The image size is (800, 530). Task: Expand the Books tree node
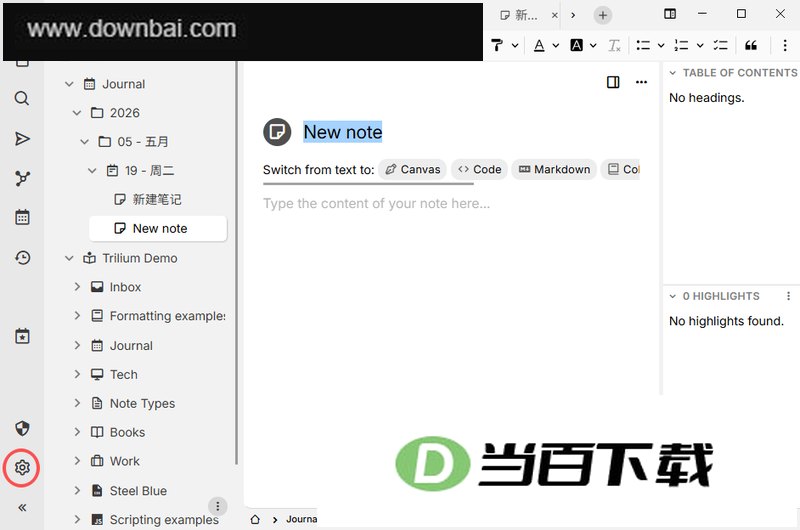pyautogui.click(x=77, y=432)
